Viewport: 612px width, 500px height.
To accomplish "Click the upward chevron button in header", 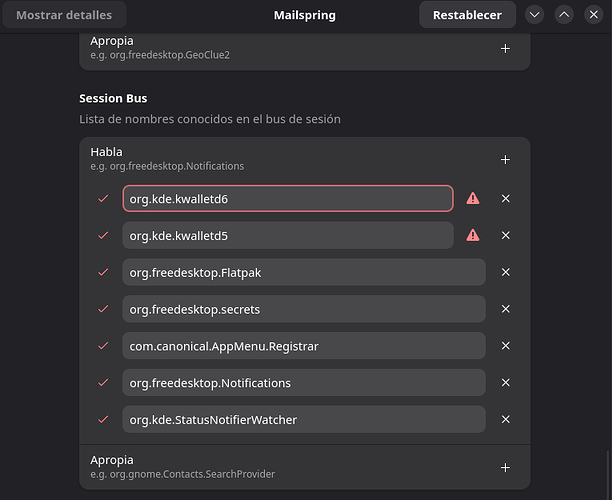I will click(564, 15).
